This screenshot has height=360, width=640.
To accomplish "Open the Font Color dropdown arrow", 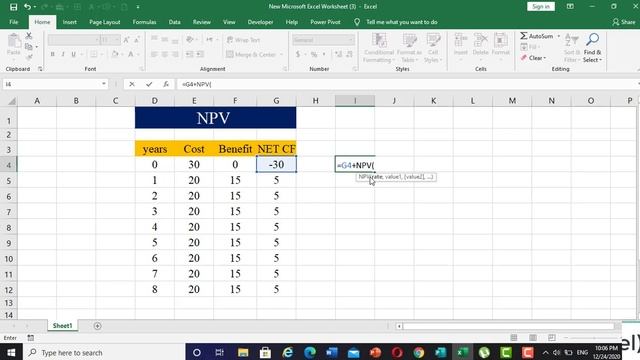I will coord(138,54).
